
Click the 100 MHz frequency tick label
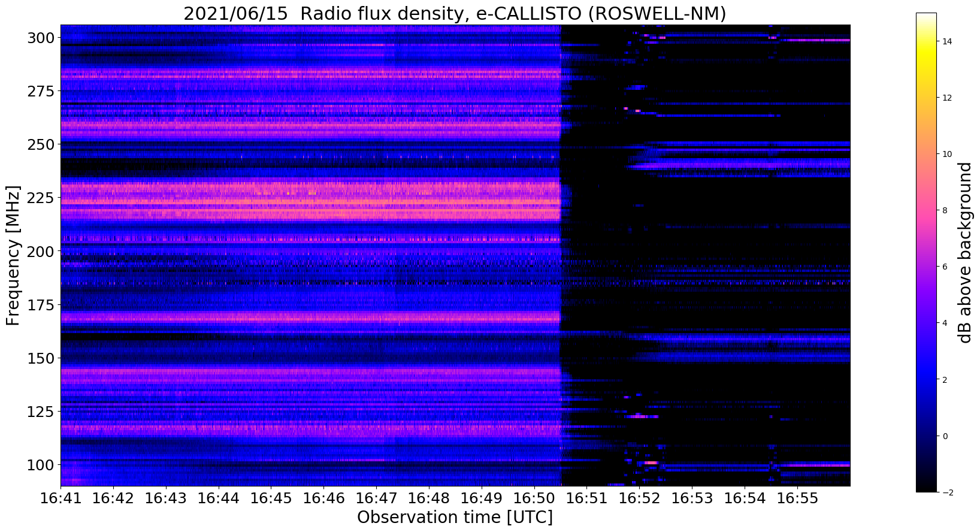pos(40,464)
